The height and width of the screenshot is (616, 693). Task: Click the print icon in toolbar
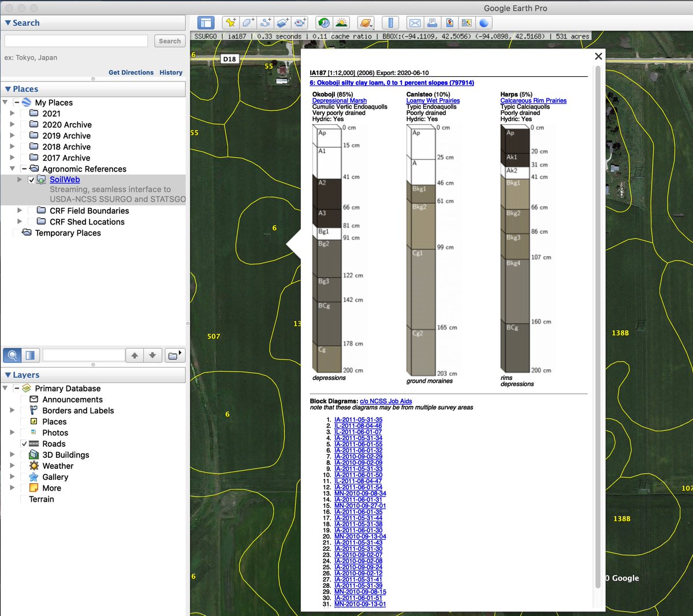tap(432, 23)
